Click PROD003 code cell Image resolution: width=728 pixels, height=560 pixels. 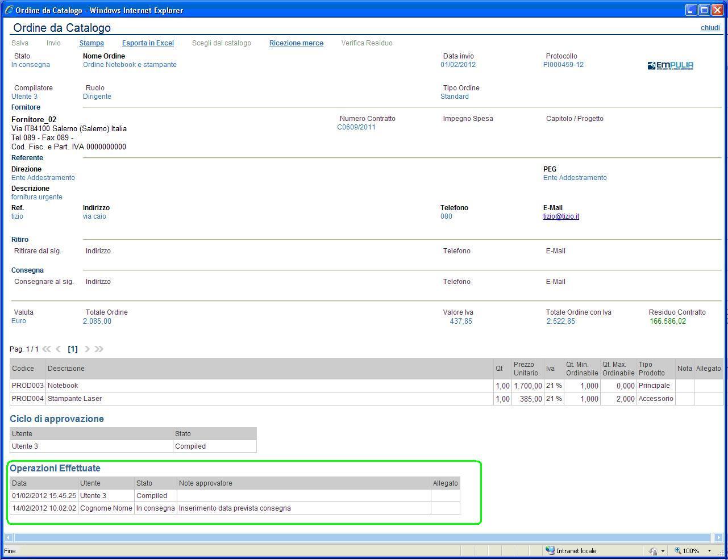tap(28, 386)
